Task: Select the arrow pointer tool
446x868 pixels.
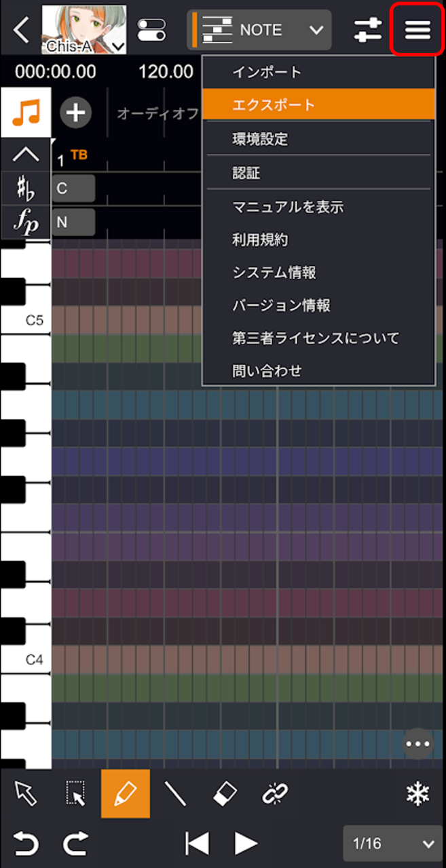Action: coord(25,793)
